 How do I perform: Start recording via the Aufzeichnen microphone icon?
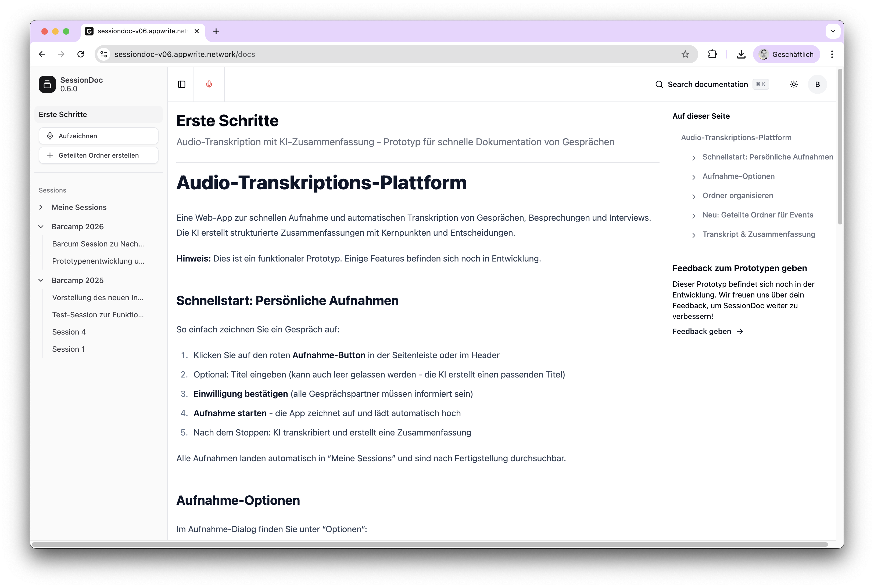50,136
